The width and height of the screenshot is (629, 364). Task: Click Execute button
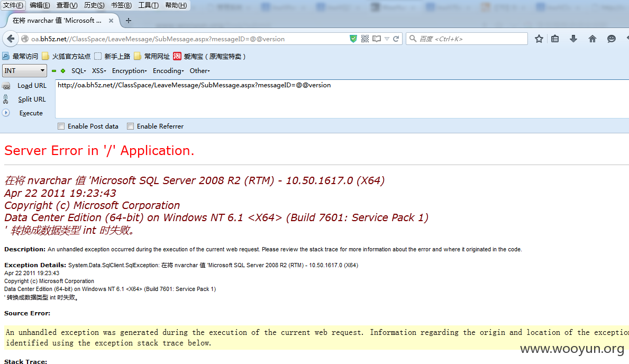click(x=31, y=113)
